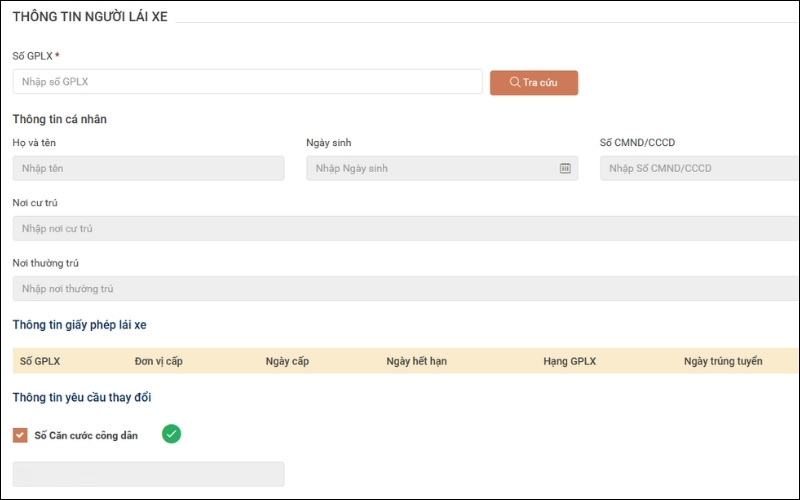Sort by the Đơn vị cấp column header
This screenshot has width=800, height=500.
(159, 361)
